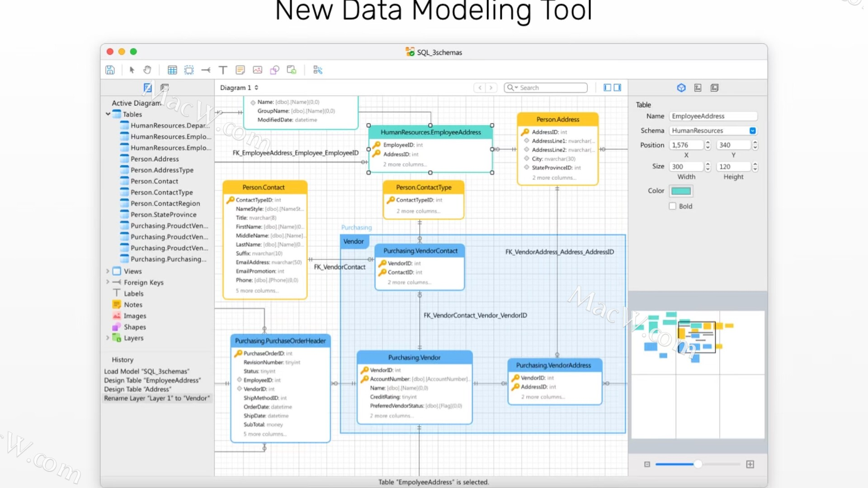868x488 pixels.
Task: Select the Image tool
Action: (x=257, y=70)
